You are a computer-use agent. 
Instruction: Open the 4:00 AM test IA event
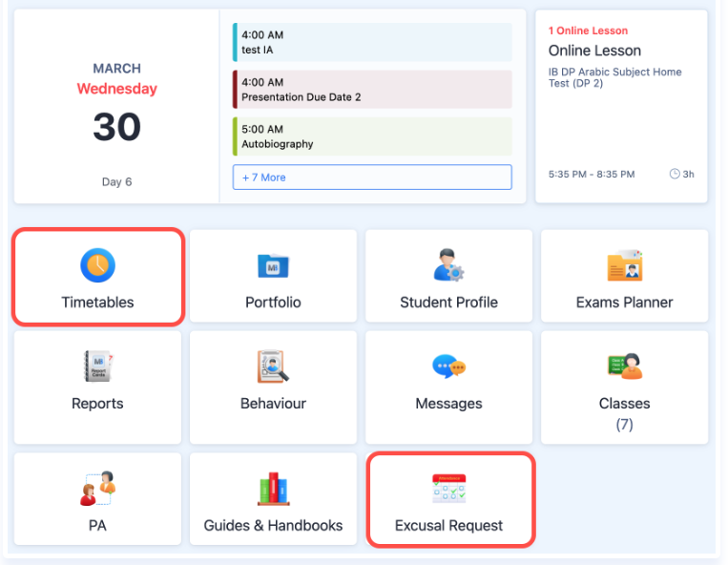pos(372,42)
